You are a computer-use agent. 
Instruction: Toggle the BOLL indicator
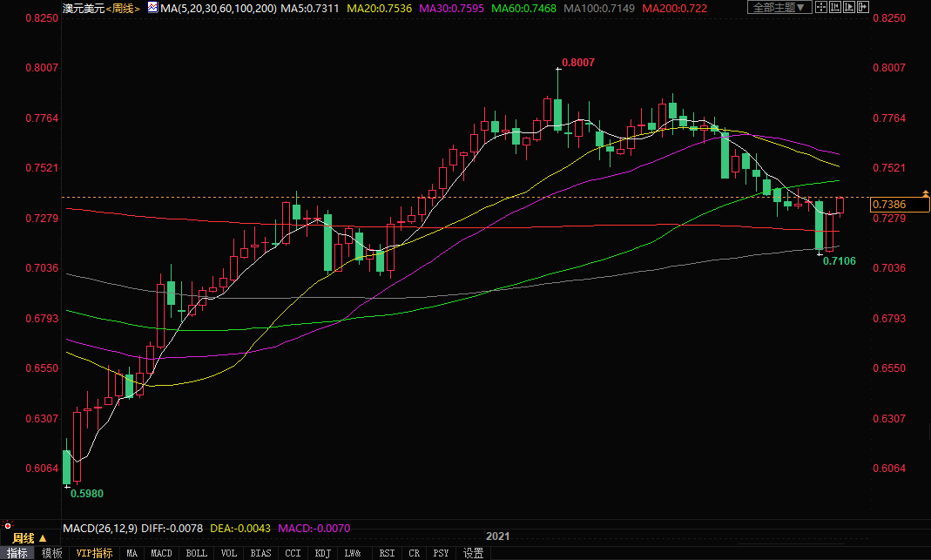coord(197,553)
